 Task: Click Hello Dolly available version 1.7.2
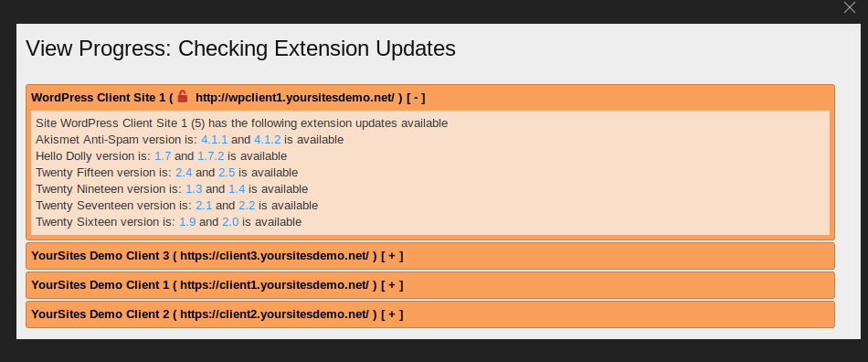(211, 156)
